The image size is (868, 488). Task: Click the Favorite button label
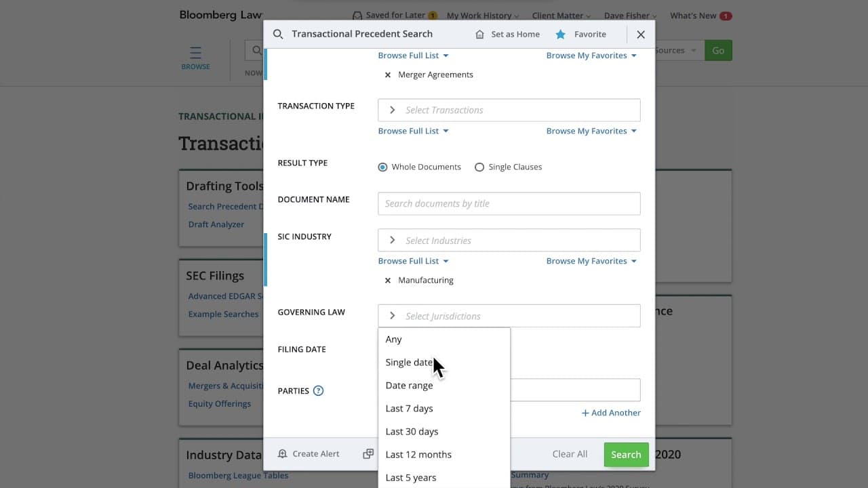590,35
